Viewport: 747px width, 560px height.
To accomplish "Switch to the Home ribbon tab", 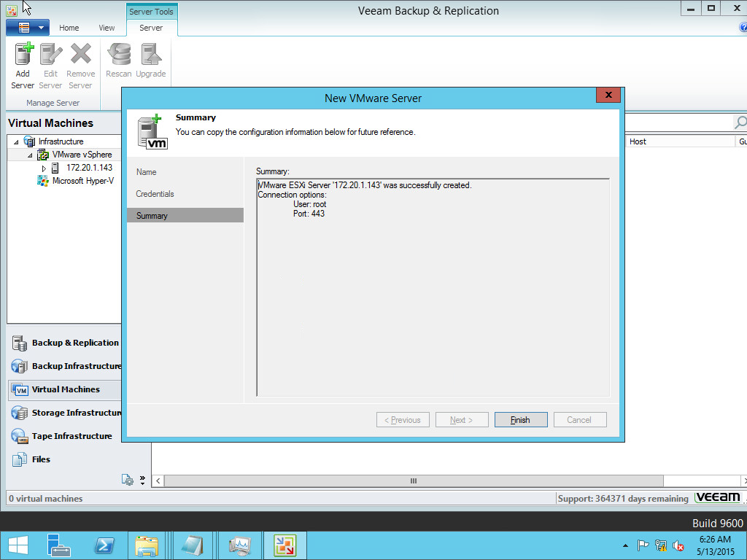I will coord(69,28).
